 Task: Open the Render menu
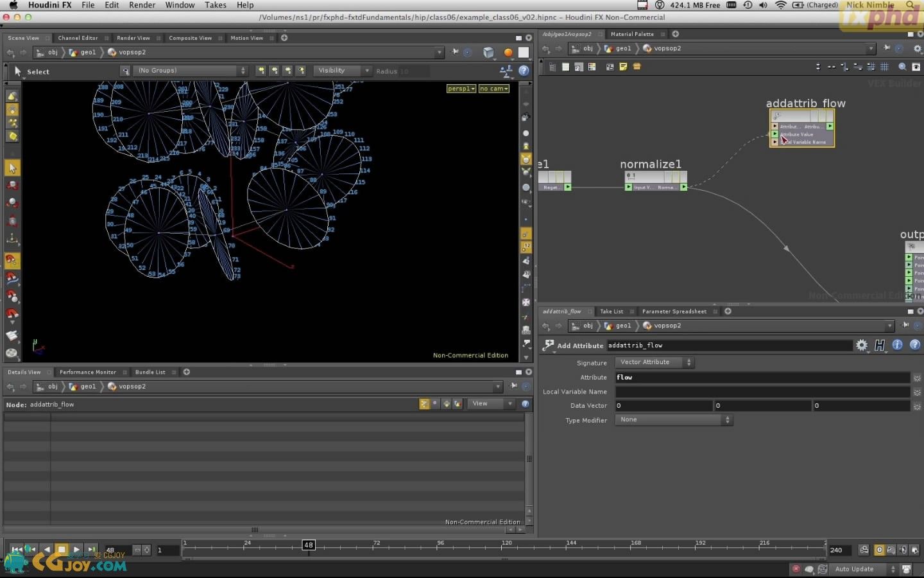142,5
